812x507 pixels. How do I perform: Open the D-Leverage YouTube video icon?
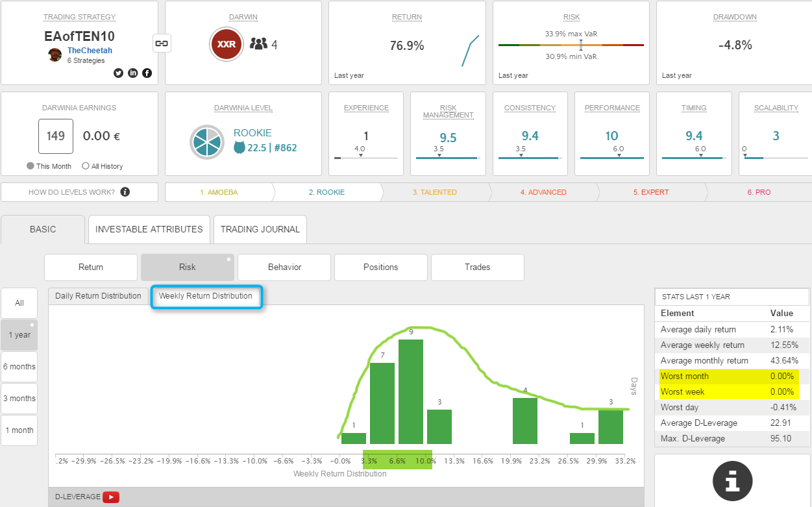[111, 497]
